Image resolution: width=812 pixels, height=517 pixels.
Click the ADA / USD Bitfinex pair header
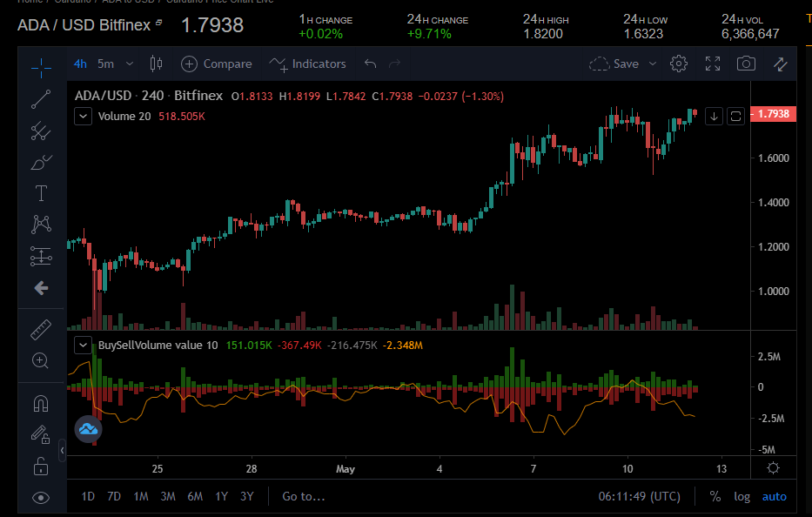[x=84, y=25]
